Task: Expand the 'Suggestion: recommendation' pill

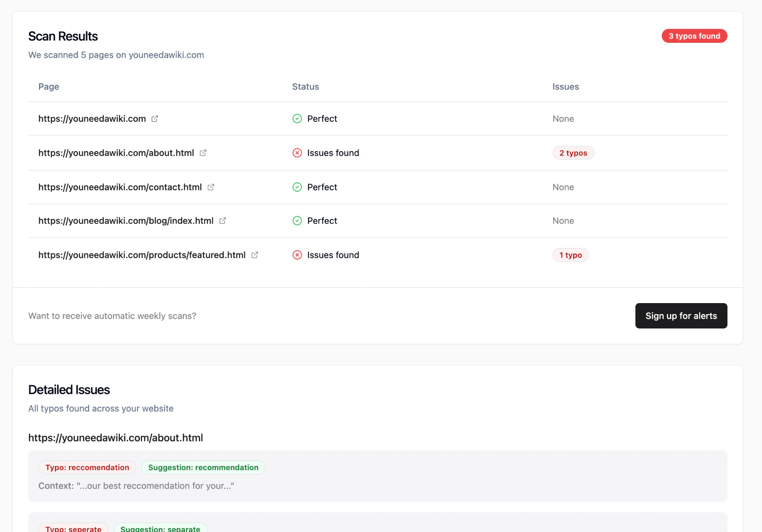Action: click(203, 467)
